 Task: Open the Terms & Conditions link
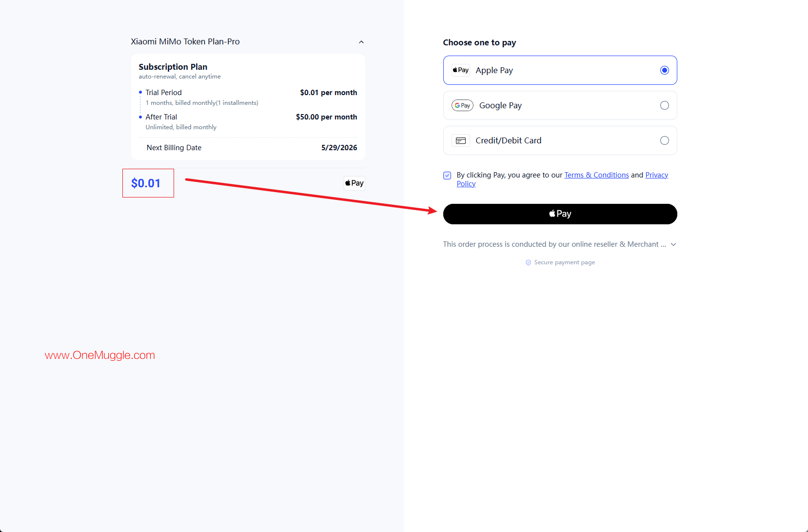(596, 175)
